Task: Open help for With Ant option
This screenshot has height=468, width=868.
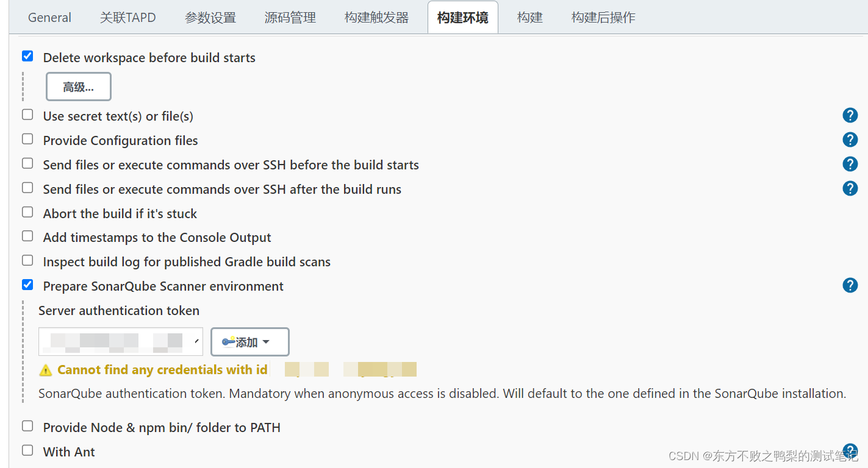Action: pos(850,451)
